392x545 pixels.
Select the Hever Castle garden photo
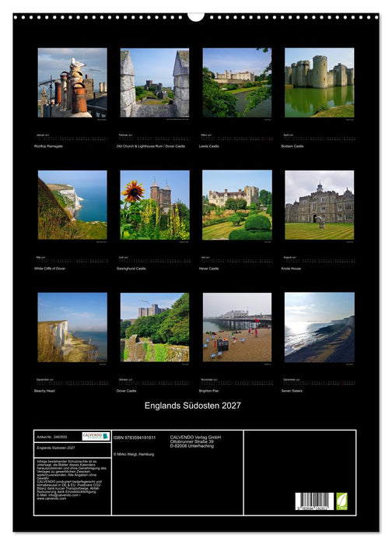tap(237, 205)
